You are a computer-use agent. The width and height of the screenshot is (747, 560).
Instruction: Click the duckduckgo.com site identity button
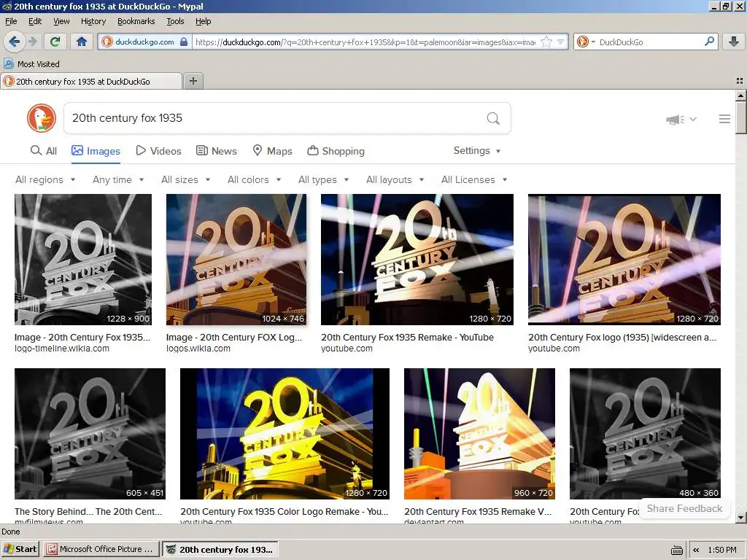click(145, 42)
